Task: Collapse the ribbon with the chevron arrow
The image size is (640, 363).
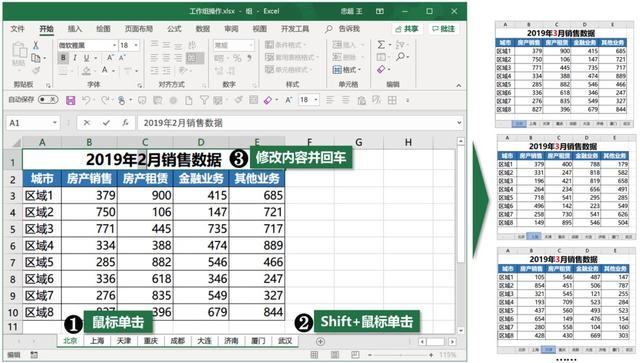Action: tap(459, 85)
